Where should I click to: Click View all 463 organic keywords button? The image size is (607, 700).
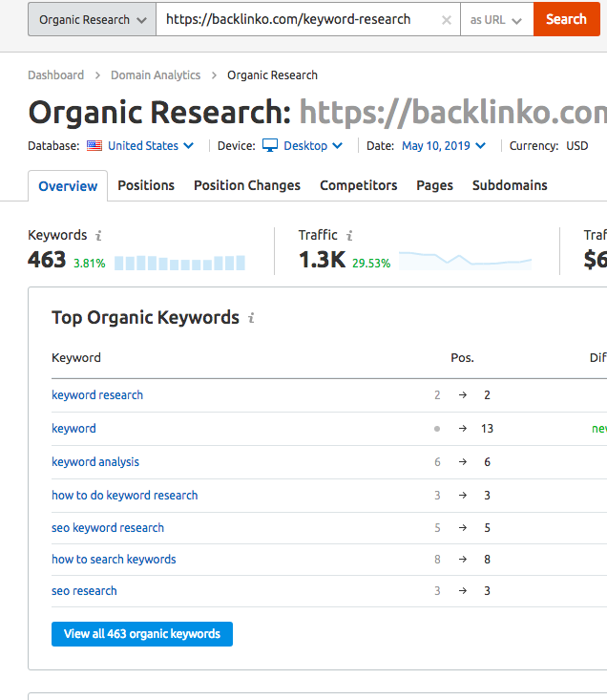pos(142,634)
